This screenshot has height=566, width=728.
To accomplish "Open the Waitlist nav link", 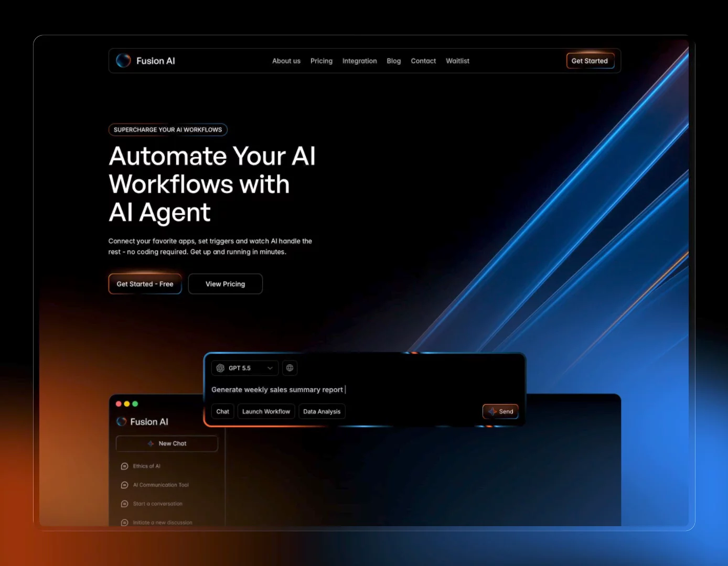I will point(458,61).
